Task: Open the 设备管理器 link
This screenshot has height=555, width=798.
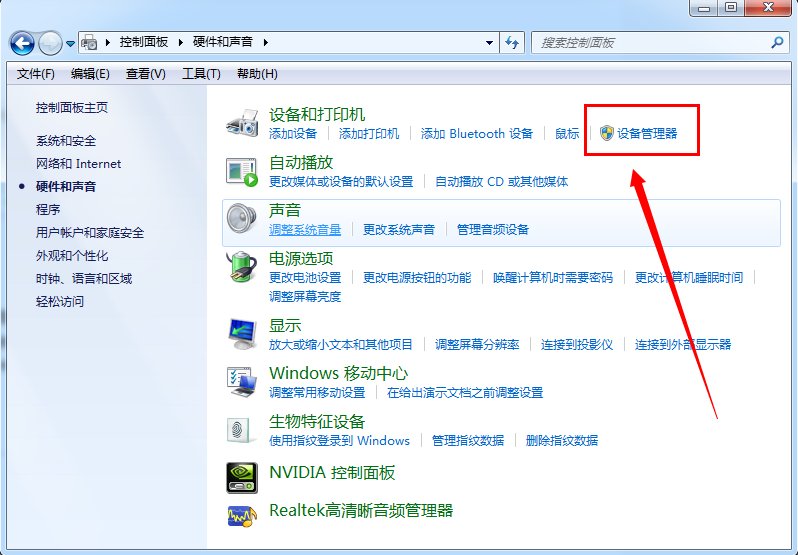Action: [x=647, y=134]
